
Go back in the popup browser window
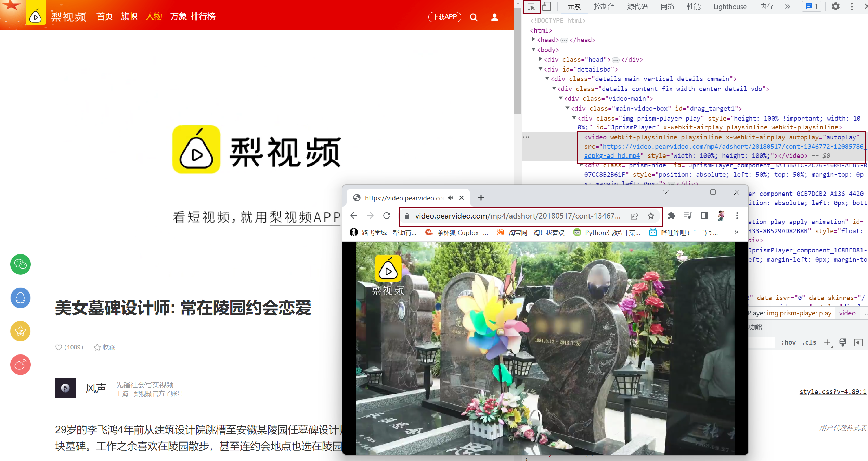click(354, 215)
